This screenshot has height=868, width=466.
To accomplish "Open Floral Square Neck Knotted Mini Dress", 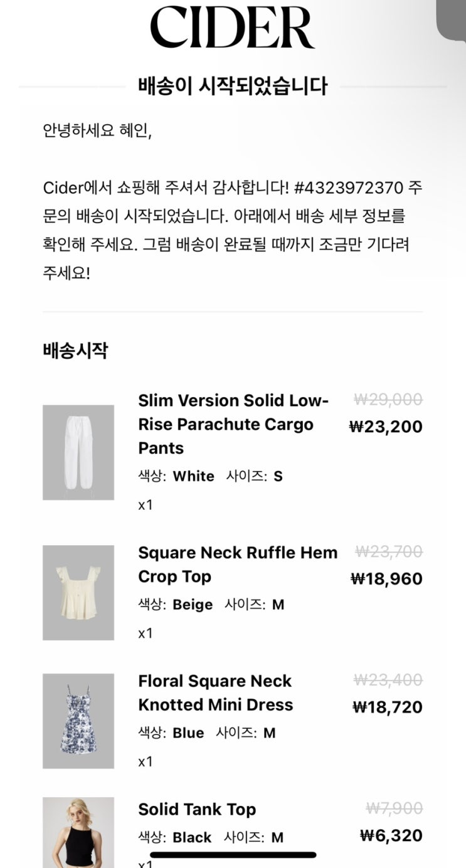I will tap(215, 693).
